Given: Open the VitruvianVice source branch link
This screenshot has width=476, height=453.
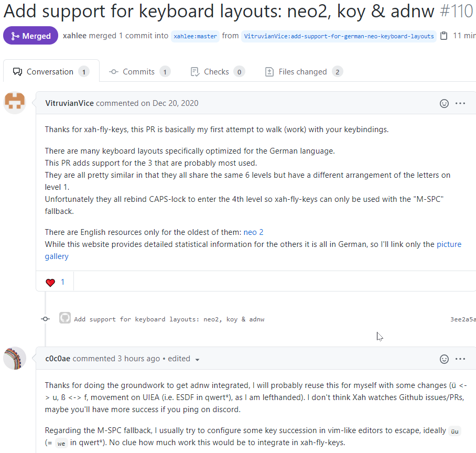Looking at the screenshot, I should coord(339,36).
